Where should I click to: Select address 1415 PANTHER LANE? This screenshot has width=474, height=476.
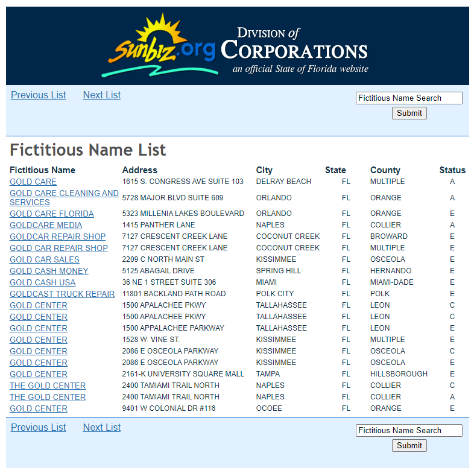159,225
